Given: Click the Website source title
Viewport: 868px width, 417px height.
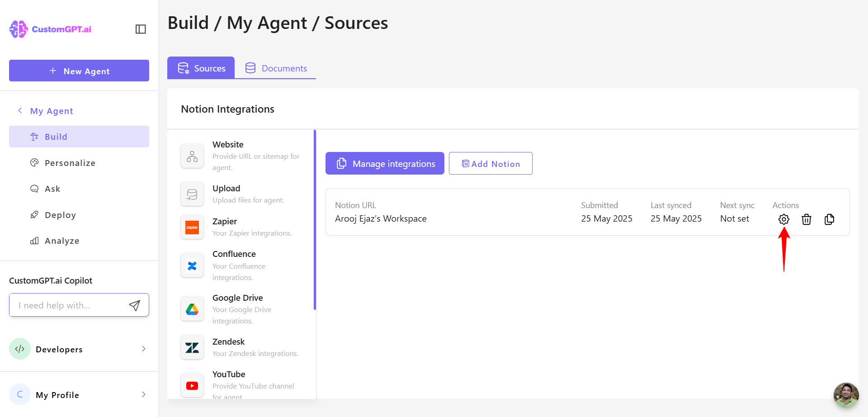Looking at the screenshot, I should coord(228,144).
